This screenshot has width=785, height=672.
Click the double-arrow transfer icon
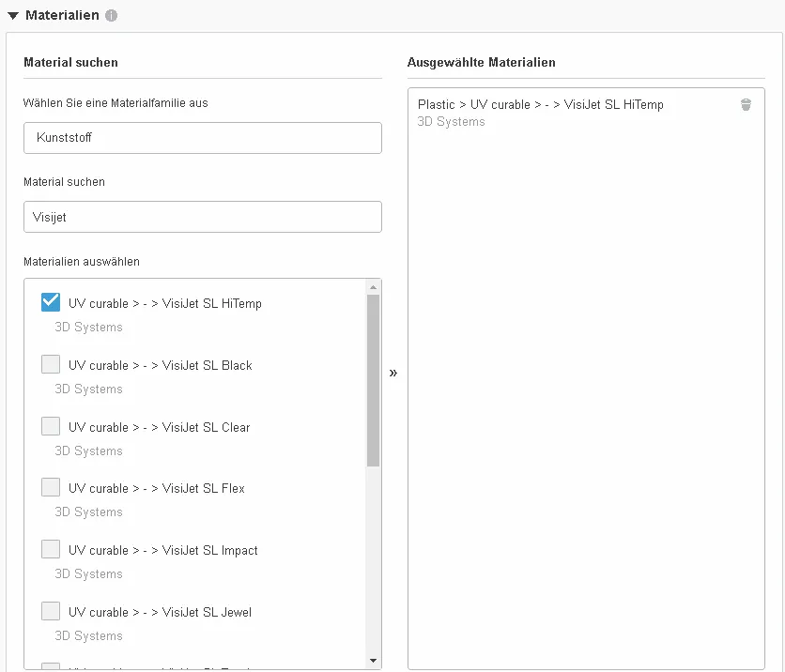click(x=393, y=373)
